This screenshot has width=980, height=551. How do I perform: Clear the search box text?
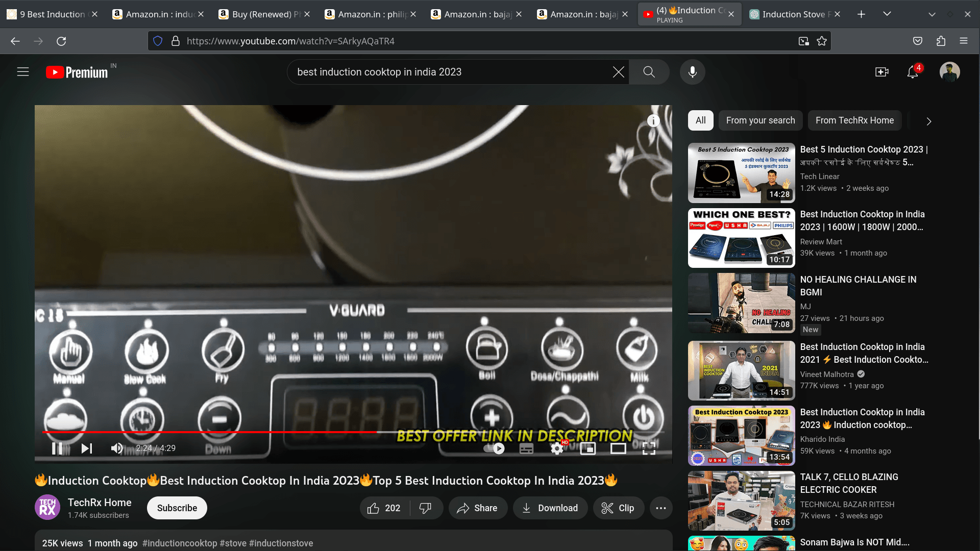point(618,72)
